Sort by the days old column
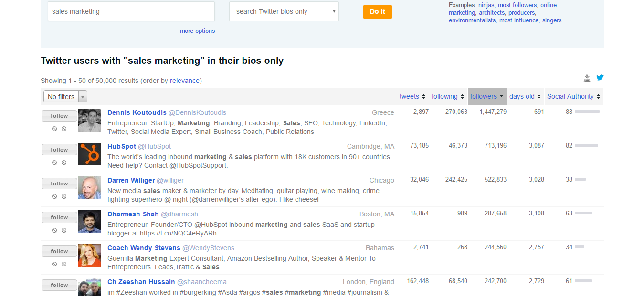The height and width of the screenshot is (296, 644). [525, 96]
